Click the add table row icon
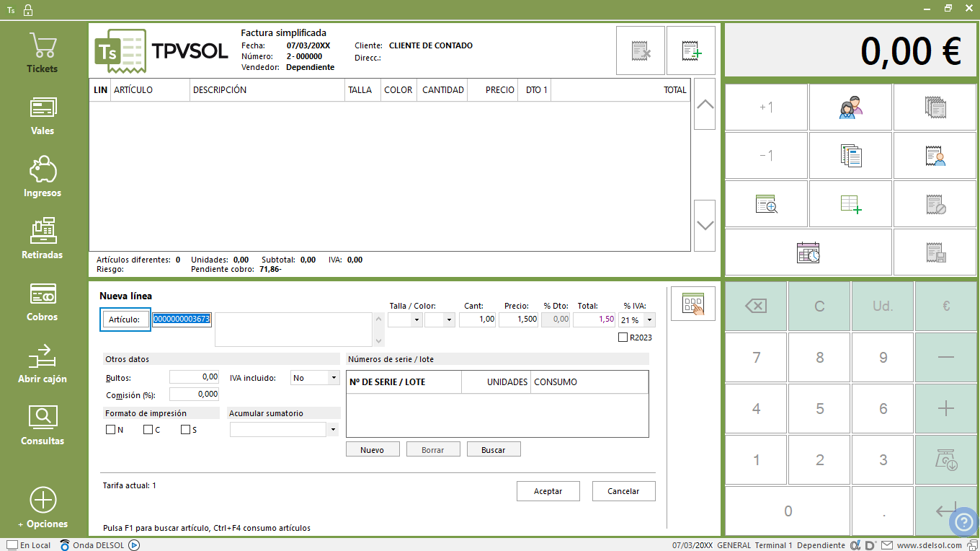The height and width of the screenshot is (551, 980). pyautogui.click(x=850, y=204)
